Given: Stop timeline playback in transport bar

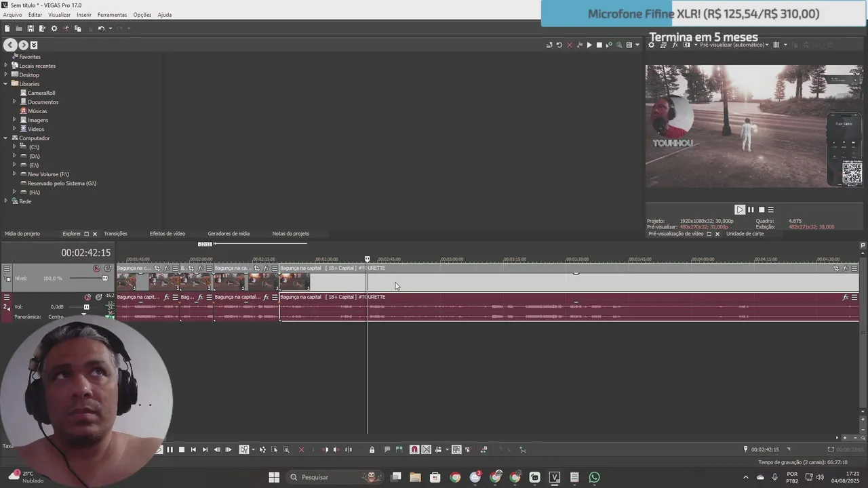Looking at the screenshot, I should (x=181, y=449).
